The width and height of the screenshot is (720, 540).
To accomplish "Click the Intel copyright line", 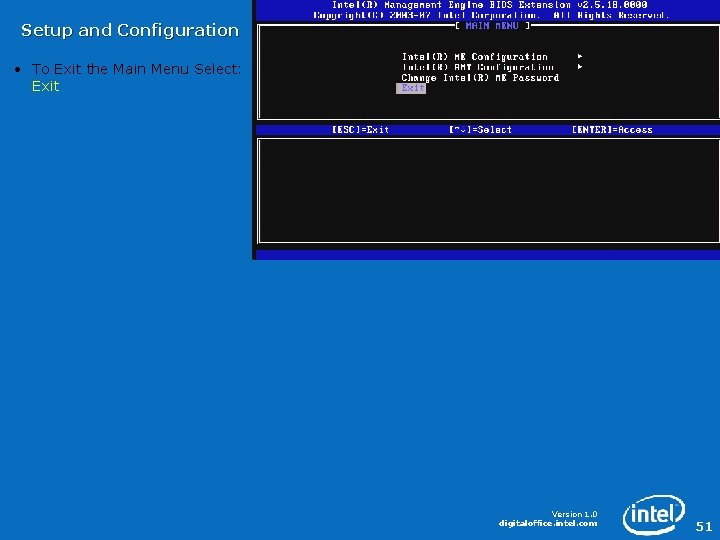I will [x=490, y=16].
